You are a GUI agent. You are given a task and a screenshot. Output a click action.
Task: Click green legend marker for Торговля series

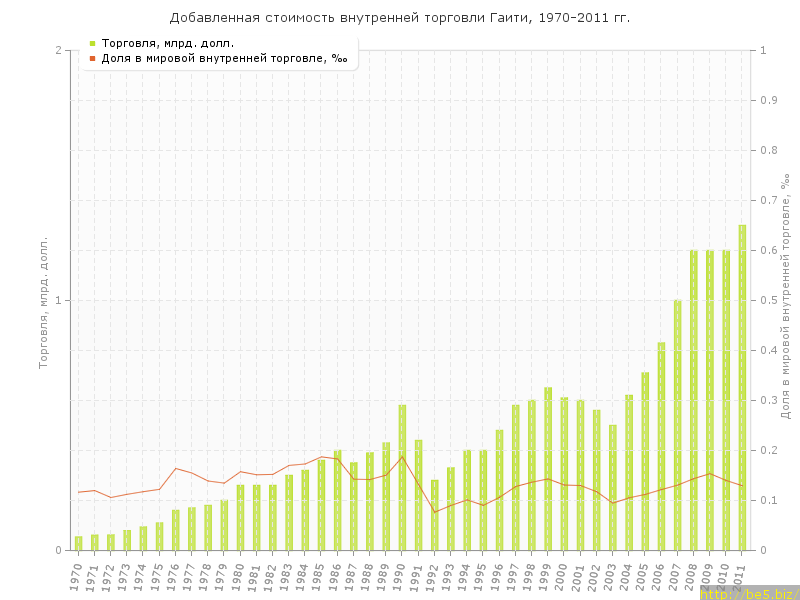click(x=93, y=43)
